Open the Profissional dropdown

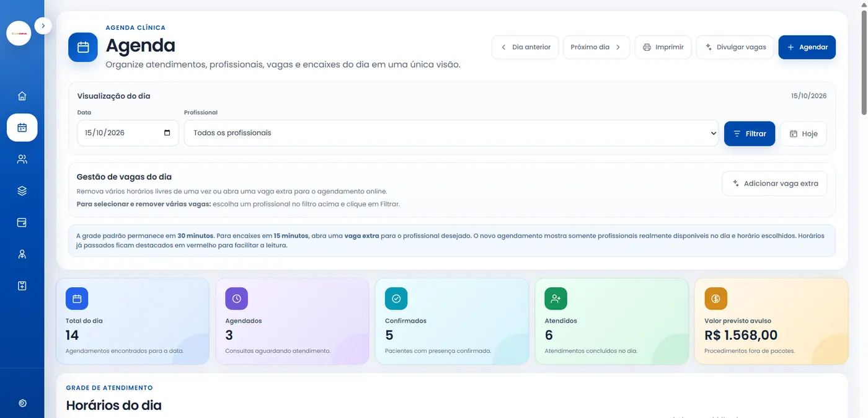[x=451, y=133]
